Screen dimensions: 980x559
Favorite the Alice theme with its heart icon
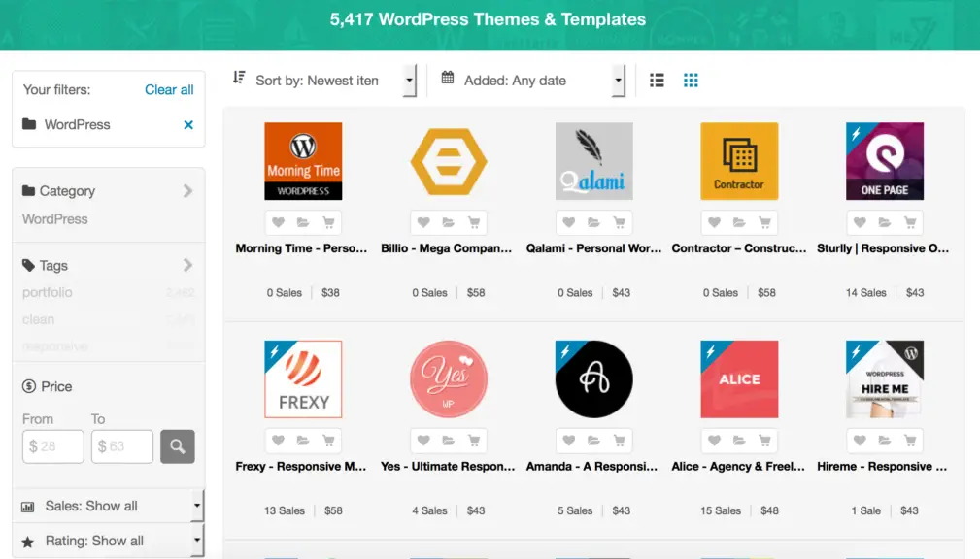click(x=715, y=441)
